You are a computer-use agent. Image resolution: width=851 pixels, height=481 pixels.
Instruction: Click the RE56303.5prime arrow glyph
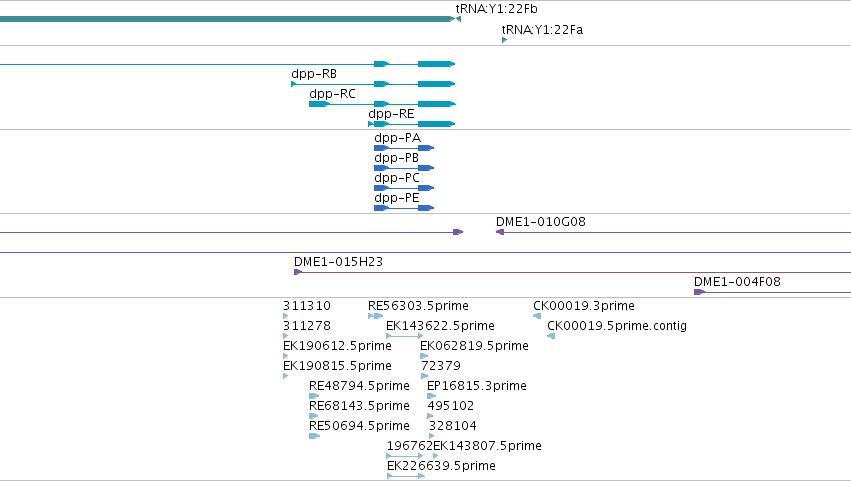376,316
